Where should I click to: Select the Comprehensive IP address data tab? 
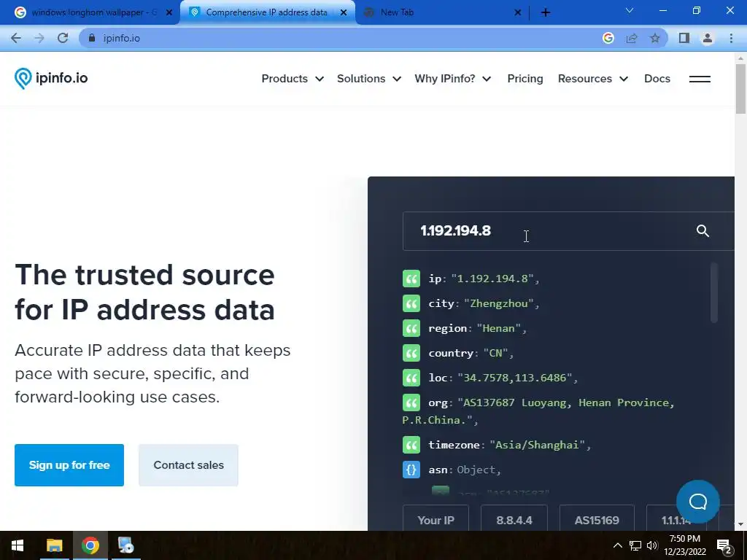coord(266,12)
